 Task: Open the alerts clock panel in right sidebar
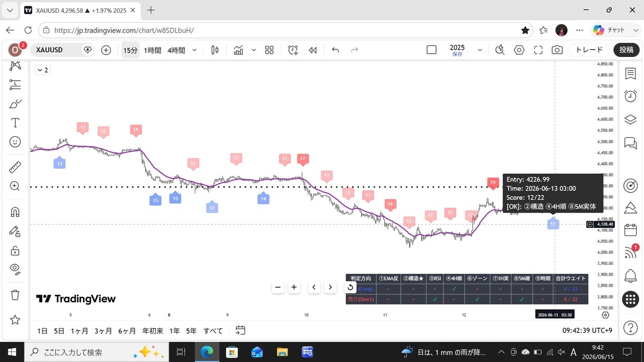(x=630, y=96)
